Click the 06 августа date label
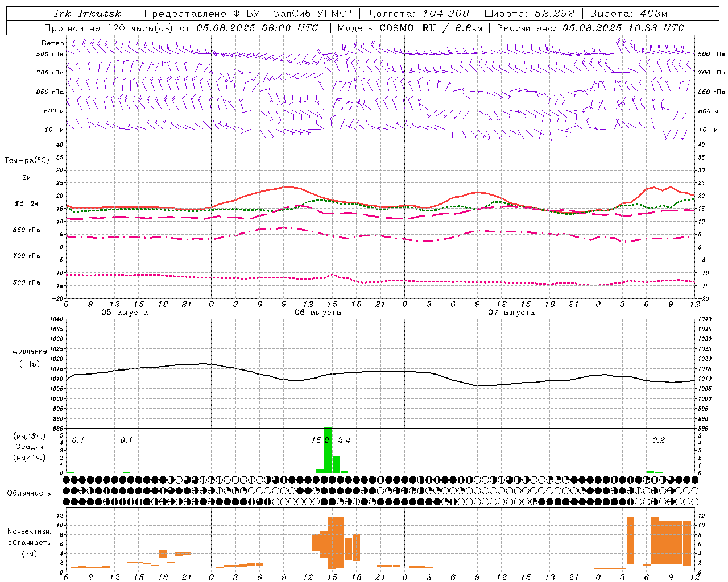The image size is (728, 582). [x=318, y=313]
